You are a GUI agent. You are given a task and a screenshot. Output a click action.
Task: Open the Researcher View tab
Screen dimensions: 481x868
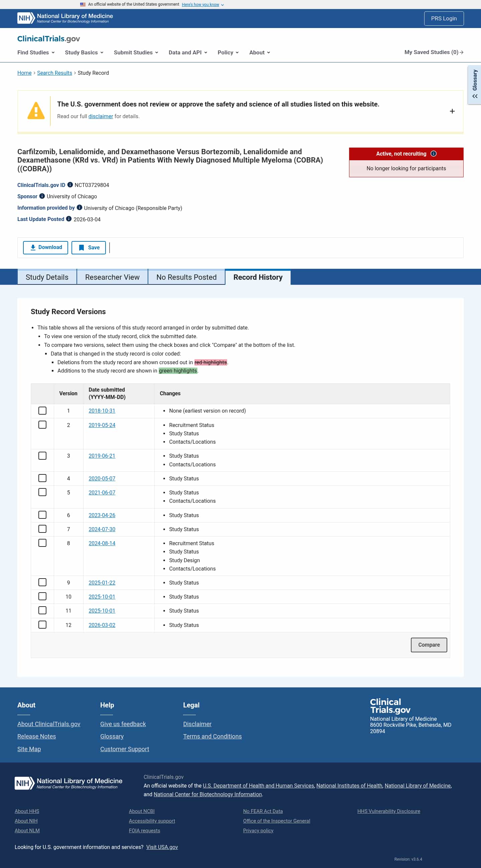pyautogui.click(x=112, y=277)
